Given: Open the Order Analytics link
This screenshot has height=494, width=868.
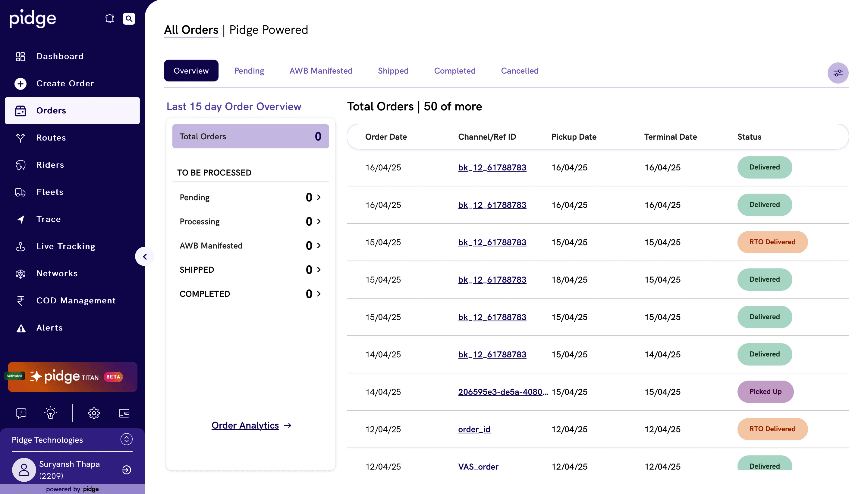Looking at the screenshot, I should point(245,425).
